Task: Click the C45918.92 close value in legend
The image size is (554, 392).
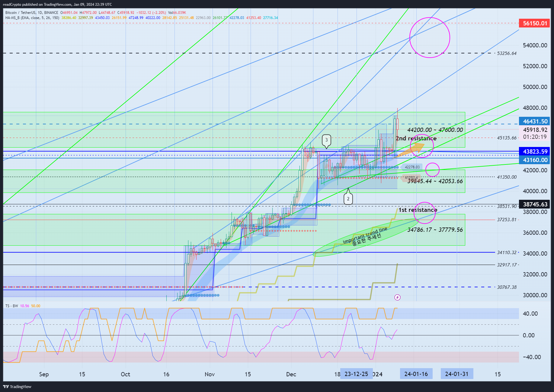Action: 126,13
